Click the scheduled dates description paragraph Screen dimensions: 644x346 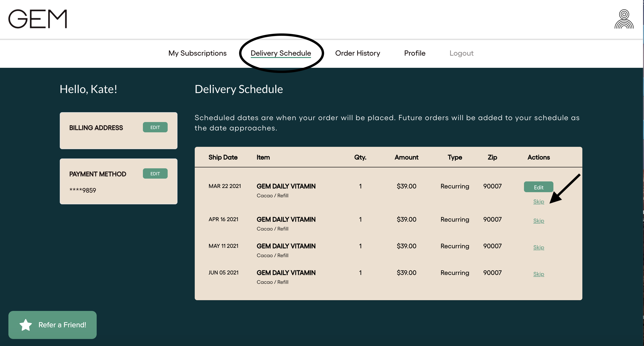387,123
